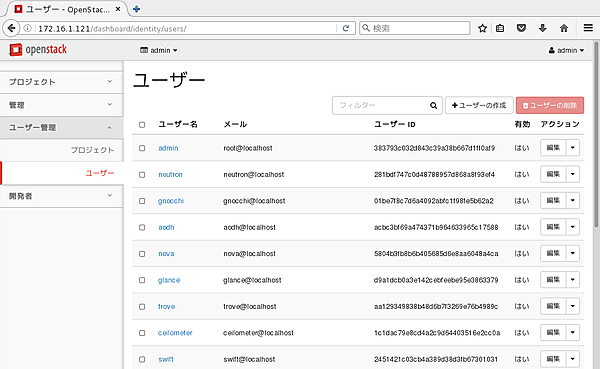Open the action dropdown arrow for the admin row
Image resolution: width=600 pixels, height=369 pixels.
pyautogui.click(x=573, y=148)
